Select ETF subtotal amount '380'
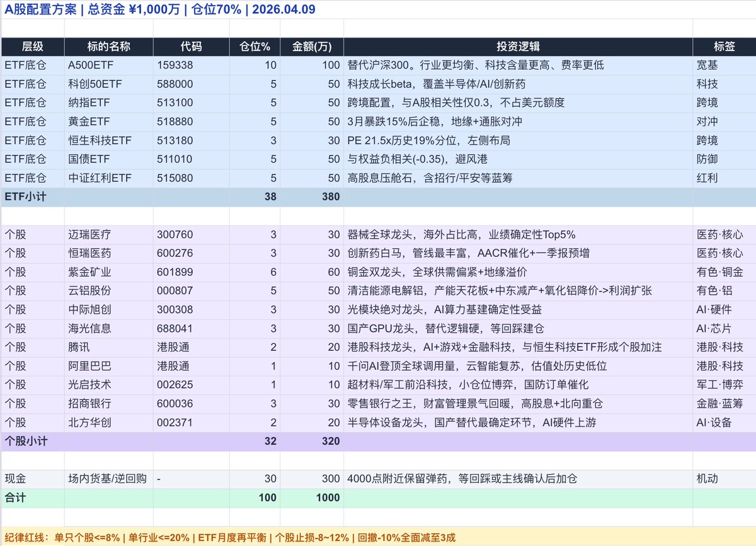Image resolution: width=756 pixels, height=546 pixels. pos(312,197)
